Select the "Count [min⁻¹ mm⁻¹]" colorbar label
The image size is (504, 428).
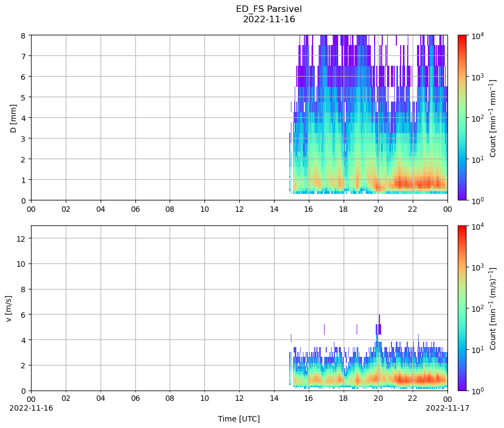[x=493, y=118]
